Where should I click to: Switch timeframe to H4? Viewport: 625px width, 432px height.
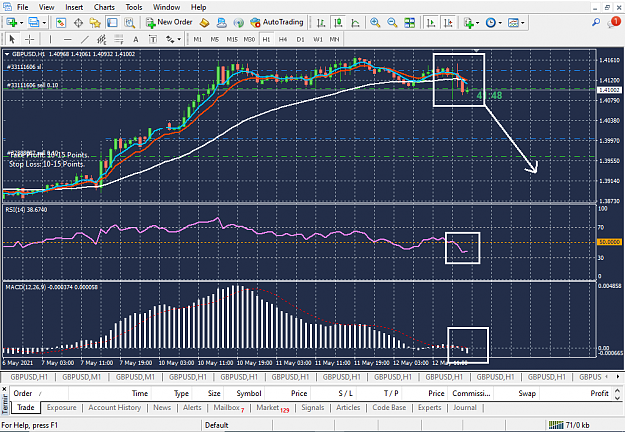(283, 39)
